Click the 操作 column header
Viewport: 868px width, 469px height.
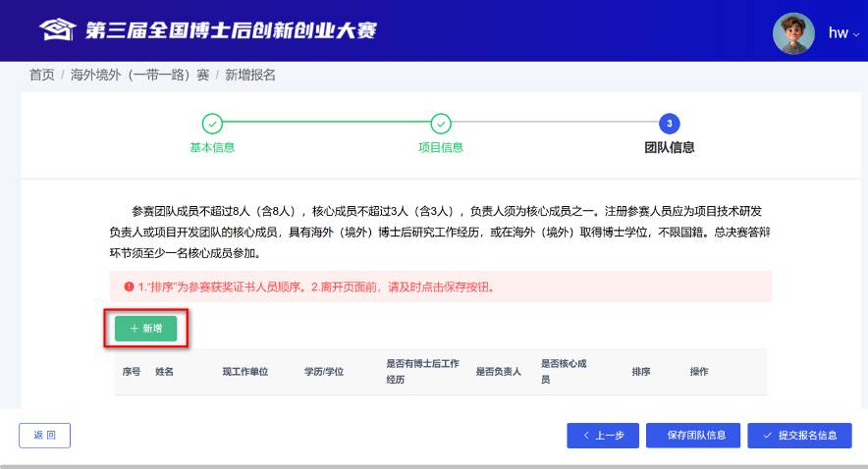(x=698, y=372)
